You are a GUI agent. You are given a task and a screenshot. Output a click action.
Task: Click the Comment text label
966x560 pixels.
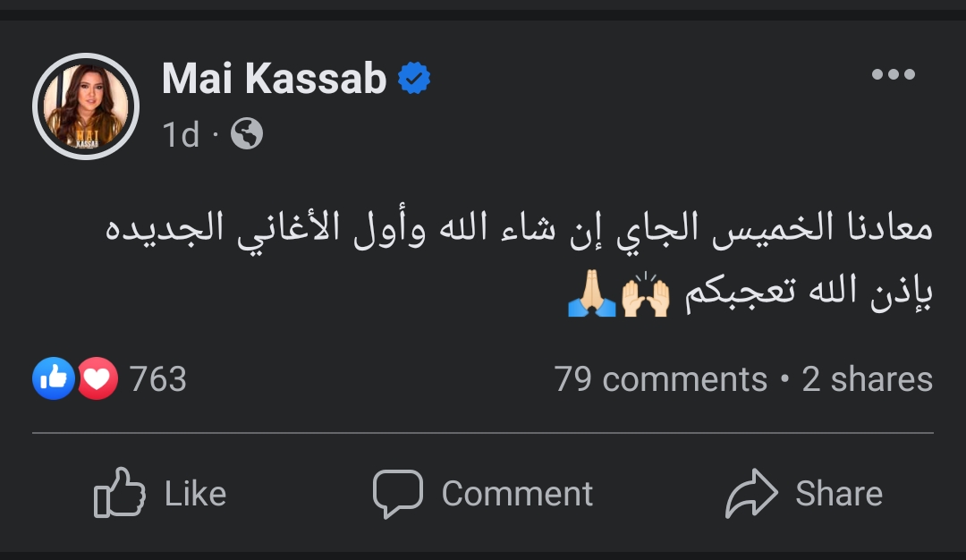(x=517, y=494)
